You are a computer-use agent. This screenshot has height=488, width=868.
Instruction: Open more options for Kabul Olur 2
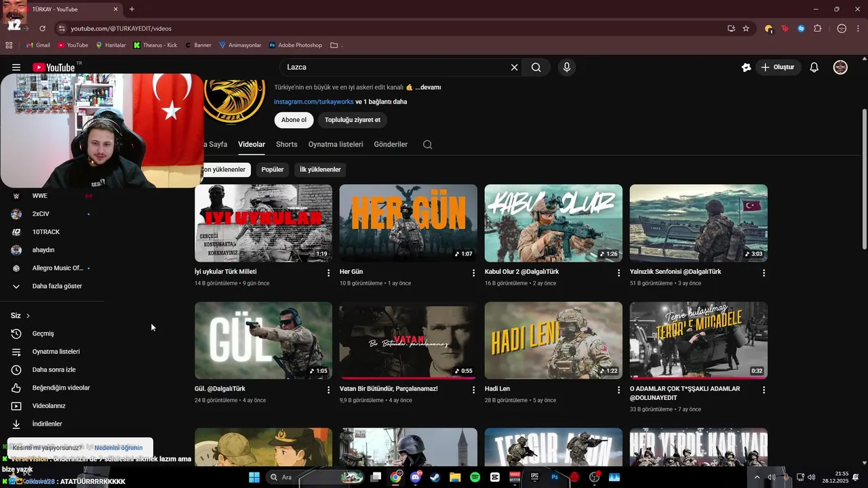click(x=618, y=272)
